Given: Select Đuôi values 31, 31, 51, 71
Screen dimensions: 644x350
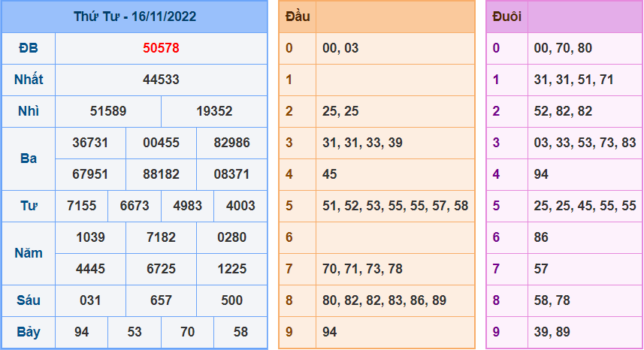Looking at the screenshot, I should 574,80.
